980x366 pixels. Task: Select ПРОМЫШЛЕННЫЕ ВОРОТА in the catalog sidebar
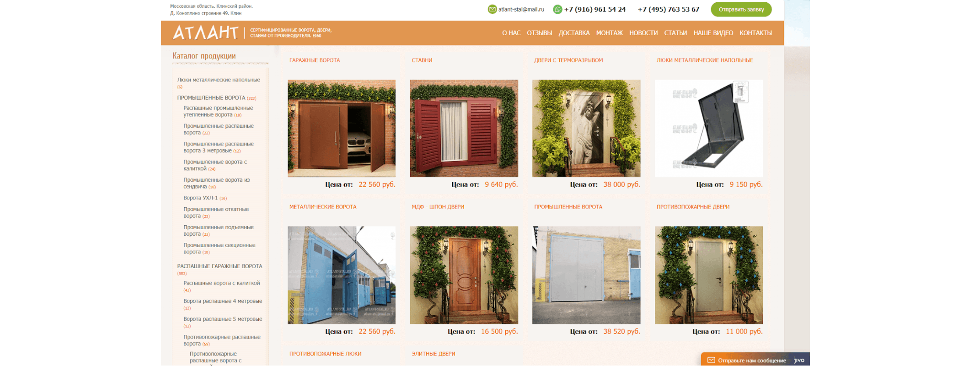(211, 98)
